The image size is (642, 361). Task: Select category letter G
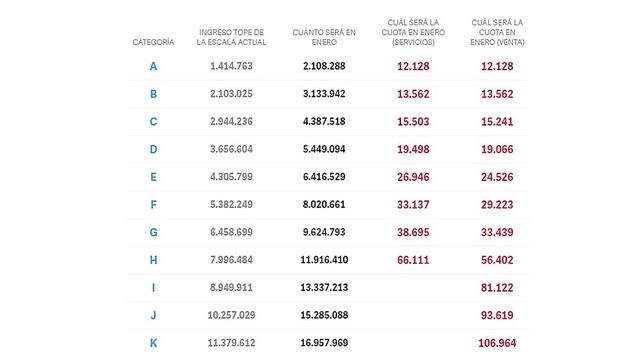coord(153,232)
